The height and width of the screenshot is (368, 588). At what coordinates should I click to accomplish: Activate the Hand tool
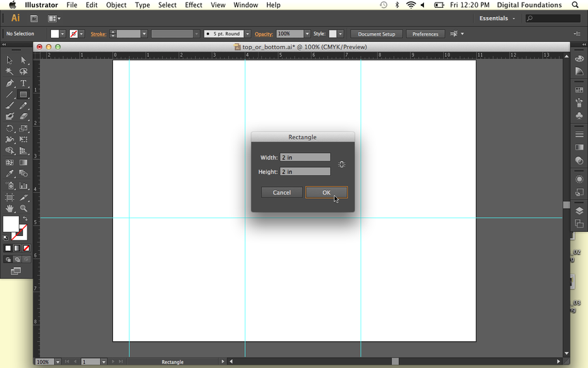coord(9,209)
